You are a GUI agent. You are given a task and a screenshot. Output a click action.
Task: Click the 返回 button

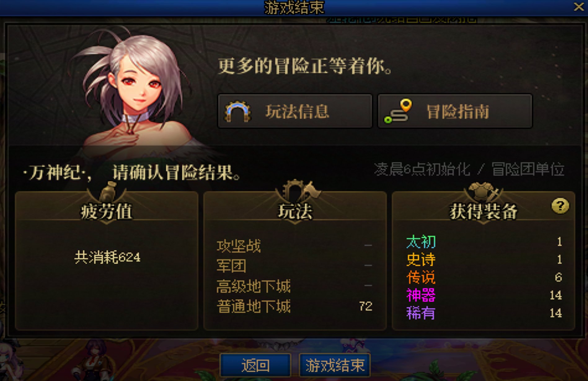point(255,365)
